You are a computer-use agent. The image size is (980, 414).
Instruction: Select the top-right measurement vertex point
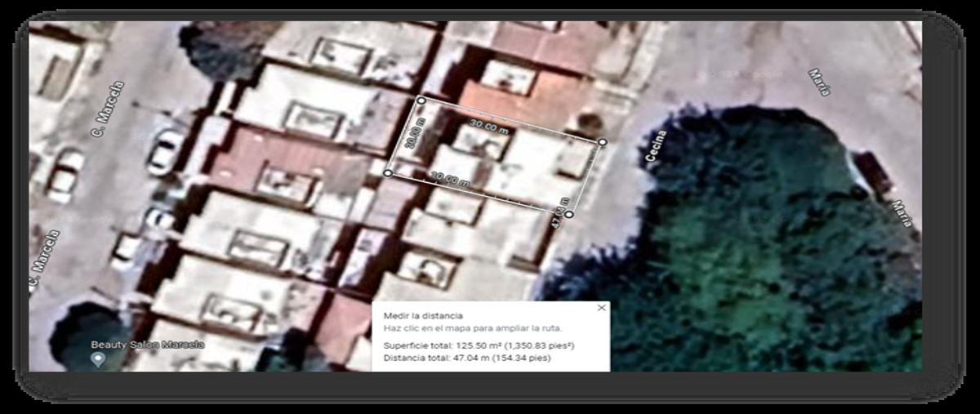[603, 142]
